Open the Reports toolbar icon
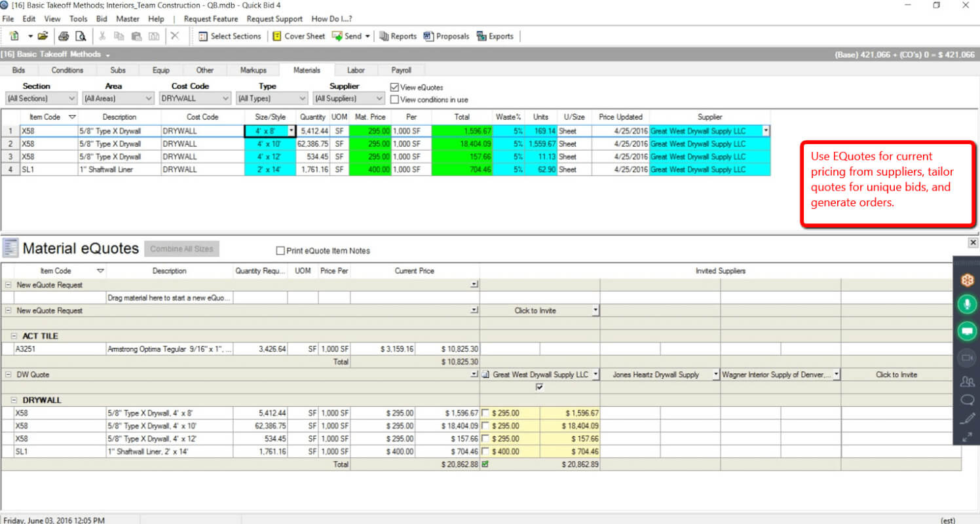 coord(398,36)
